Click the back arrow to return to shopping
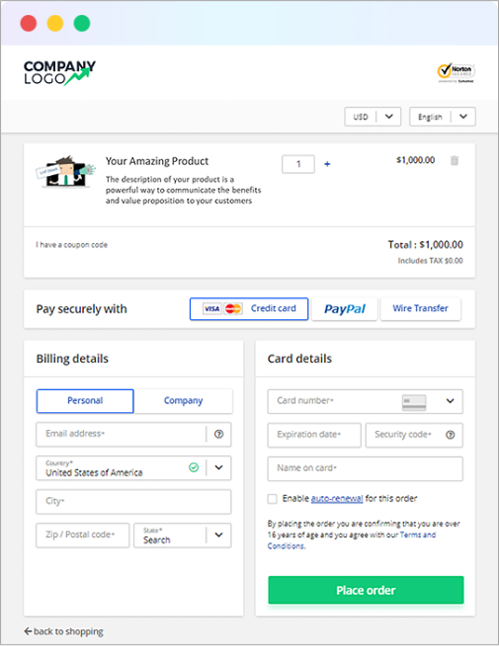The height and width of the screenshot is (646, 499). (x=28, y=631)
